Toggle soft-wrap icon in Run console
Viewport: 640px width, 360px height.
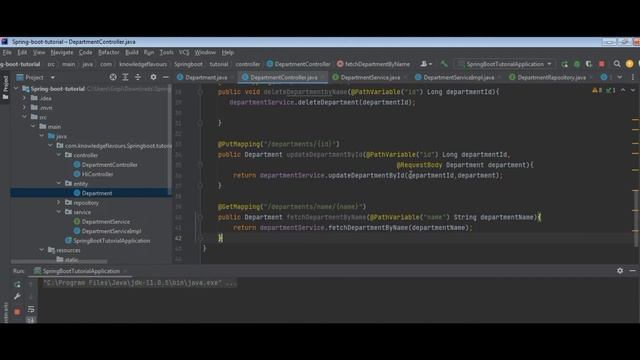click(x=31, y=309)
